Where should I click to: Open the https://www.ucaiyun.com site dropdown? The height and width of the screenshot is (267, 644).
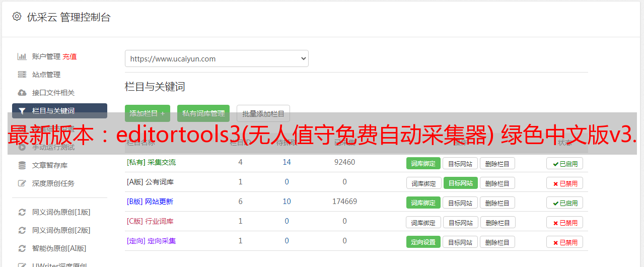[217, 58]
